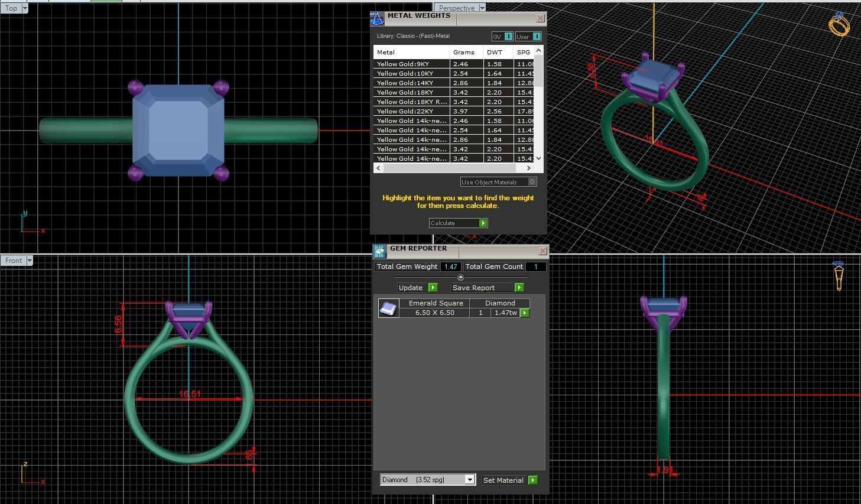Click the Metal column header
The width and height of the screenshot is (861, 504).
tap(411, 52)
